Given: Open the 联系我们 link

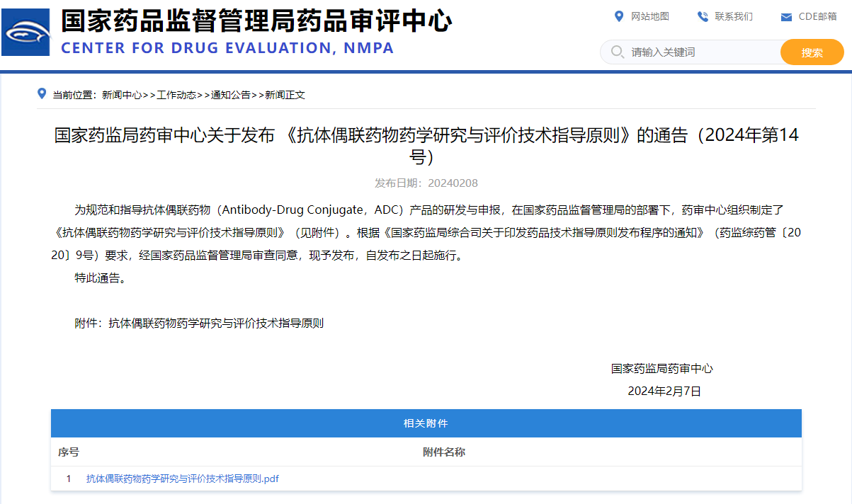Looking at the screenshot, I should pos(734,16).
